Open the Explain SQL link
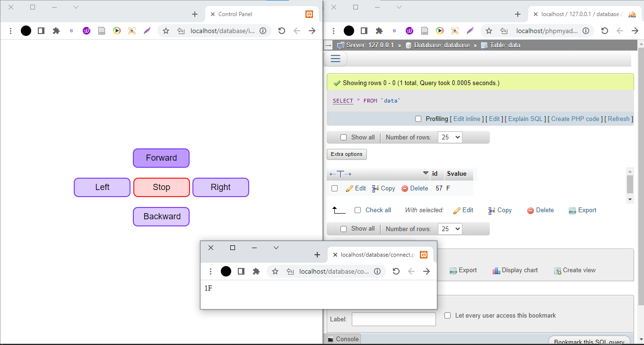The width and height of the screenshot is (644, 345). (x=525, y=119)
